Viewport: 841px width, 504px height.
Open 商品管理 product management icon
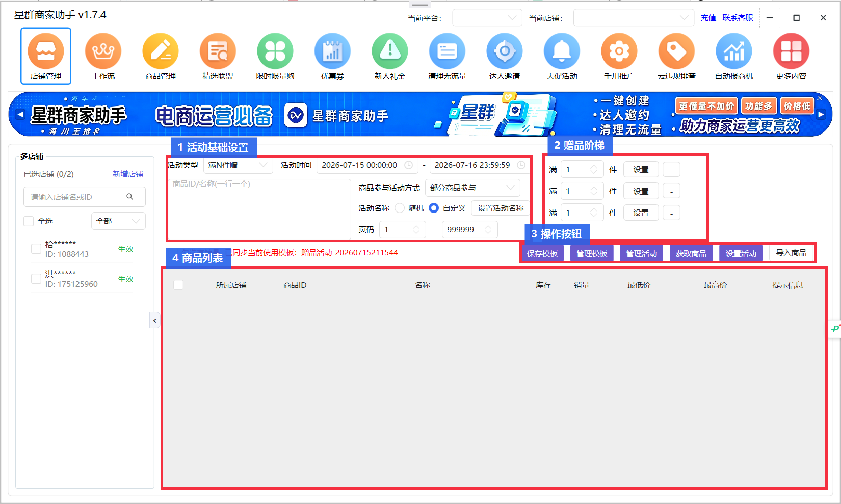[161, 51]
